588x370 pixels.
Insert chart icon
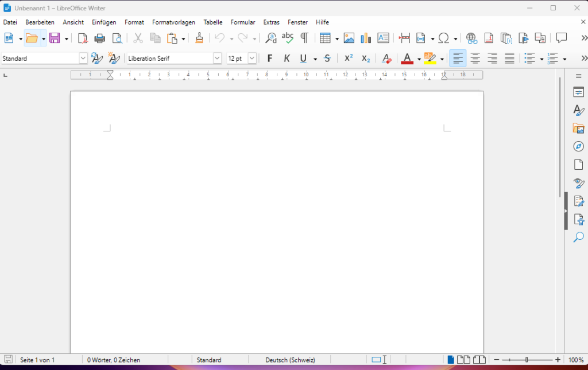click(366, 38)
